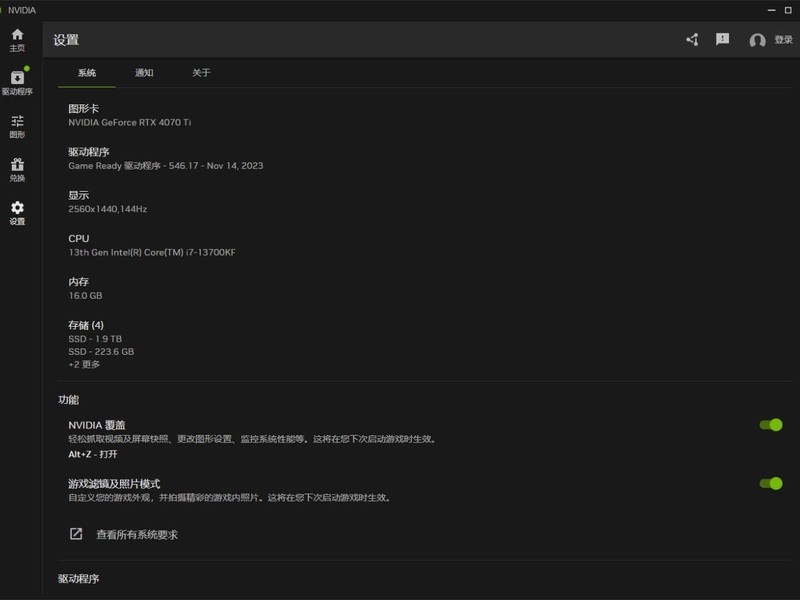Switch to the 通知 tab
Image resolution: width=800 pixels, height=600 pixels.
[x=144, y=73]
